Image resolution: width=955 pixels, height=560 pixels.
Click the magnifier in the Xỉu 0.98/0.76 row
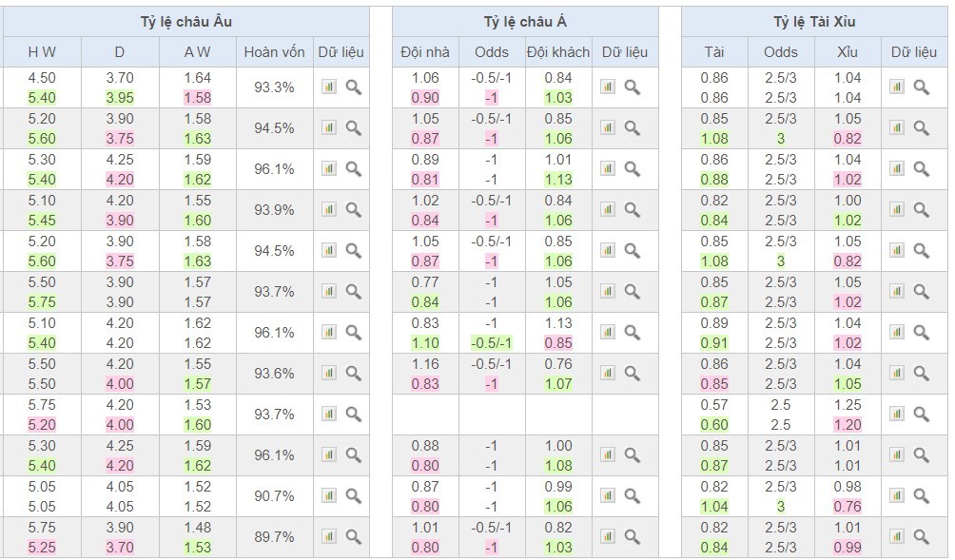(x=921, y=496)
